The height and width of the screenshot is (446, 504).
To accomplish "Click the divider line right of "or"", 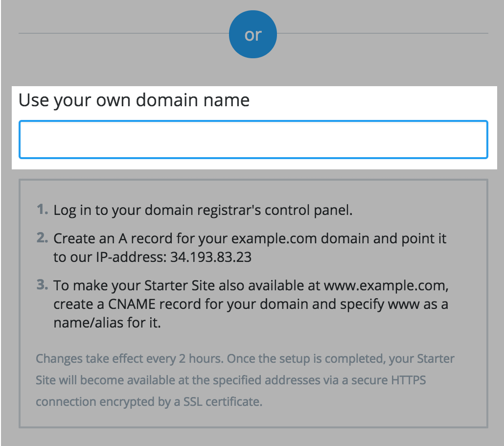I will pyautogui.click(x=382, y=34).
